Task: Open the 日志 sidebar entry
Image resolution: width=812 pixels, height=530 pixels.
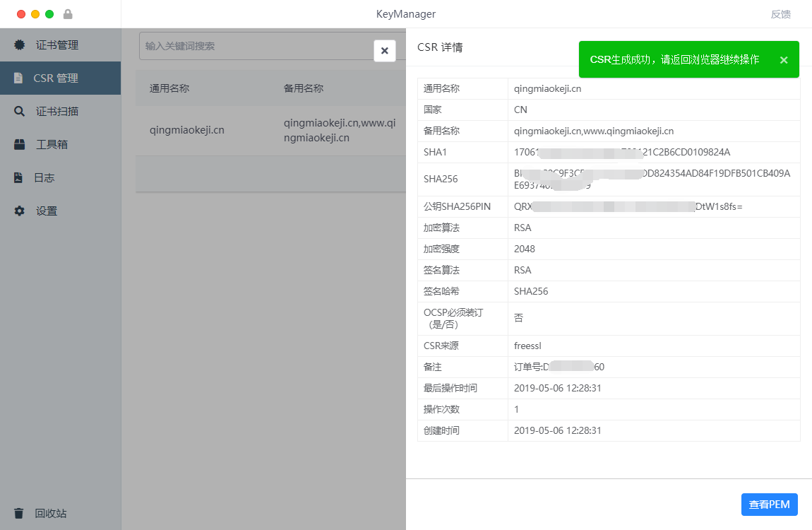Action: [44, 178]
